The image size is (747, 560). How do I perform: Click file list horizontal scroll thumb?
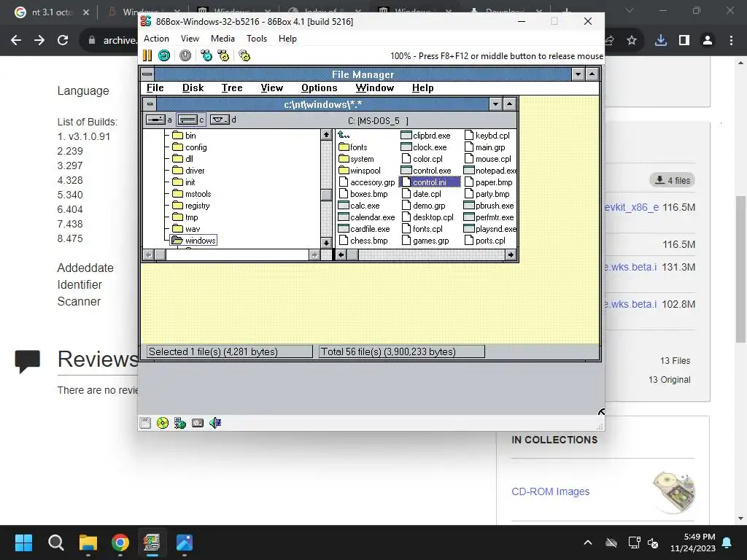tap(353, 254)
